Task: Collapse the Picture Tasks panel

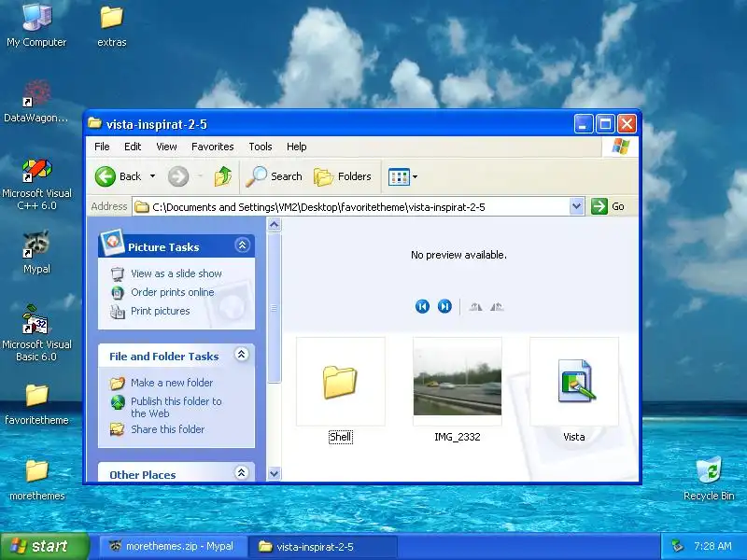Action: pyautogui.click(x=242, y=245)
